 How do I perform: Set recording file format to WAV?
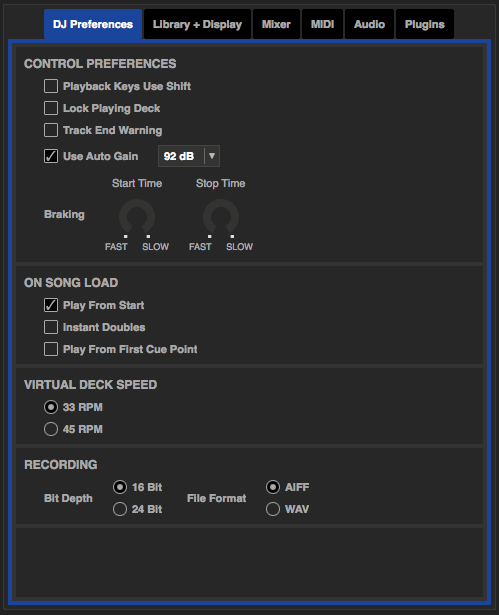tap(273, 509)
